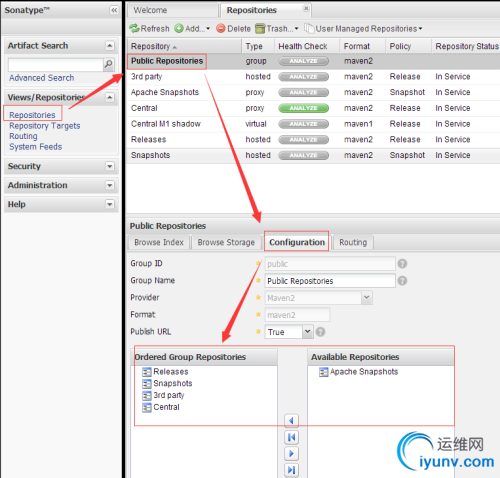Select the Public Repositories row
The height and width of the screenshot is (478, 500).
(313, 61)
